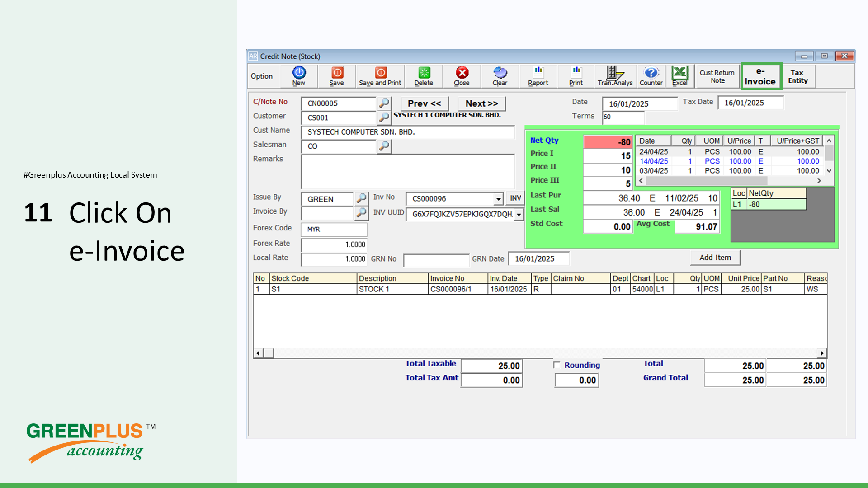This screenshot has width=868, height=488.
Task: Click Cust Return Note button
Action: (717, 76)
